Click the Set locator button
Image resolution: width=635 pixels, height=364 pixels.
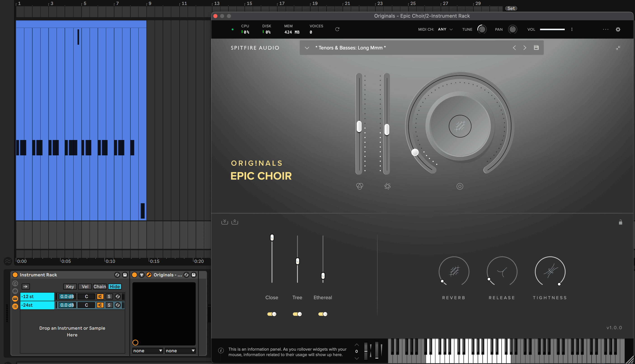[x=511, y=8]
